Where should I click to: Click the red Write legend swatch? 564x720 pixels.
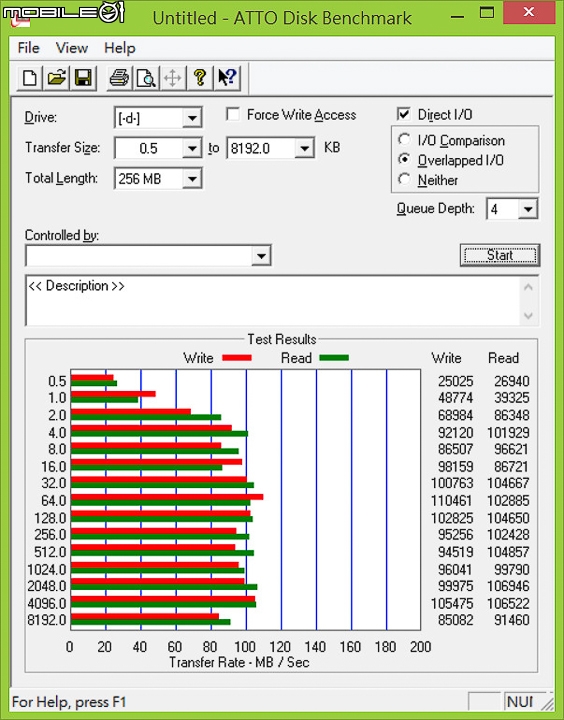237,358
